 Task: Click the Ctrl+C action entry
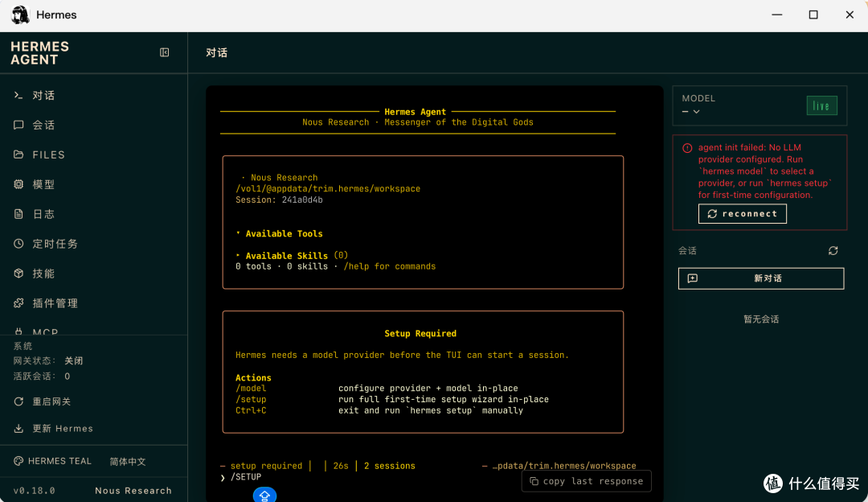click(251, 410)
